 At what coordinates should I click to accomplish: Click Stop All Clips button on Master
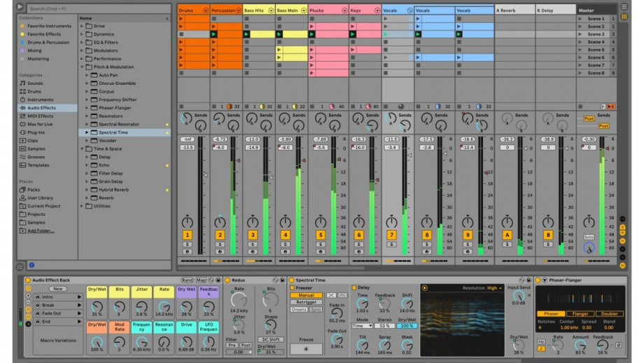click(x=580, y=107)
